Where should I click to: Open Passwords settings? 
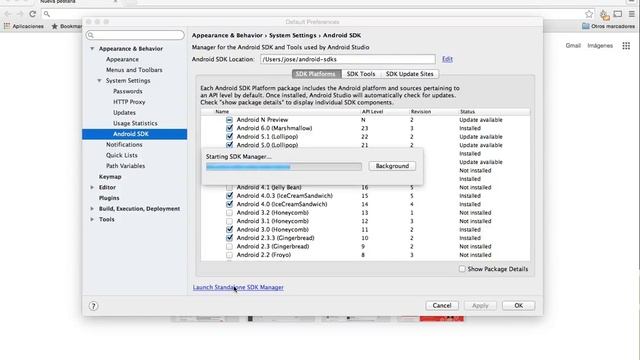128,91
